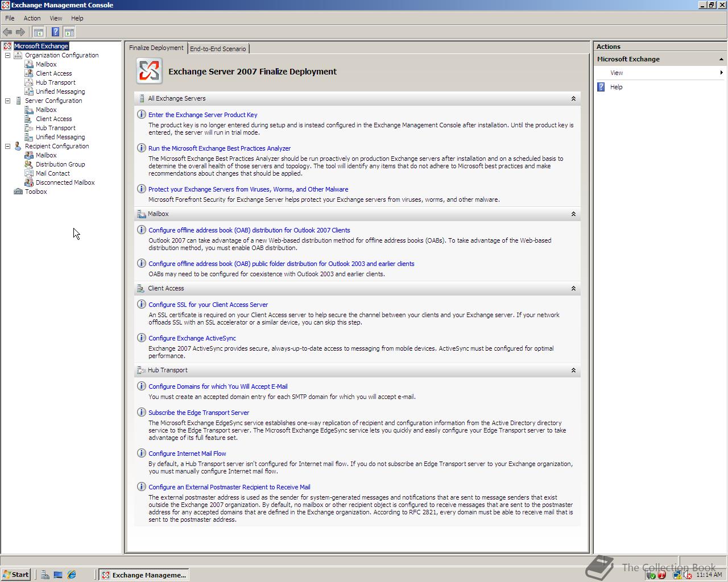
Task: Open Client Access under Server Configuration
Action: pyautogui.click(x=54, y=119)
